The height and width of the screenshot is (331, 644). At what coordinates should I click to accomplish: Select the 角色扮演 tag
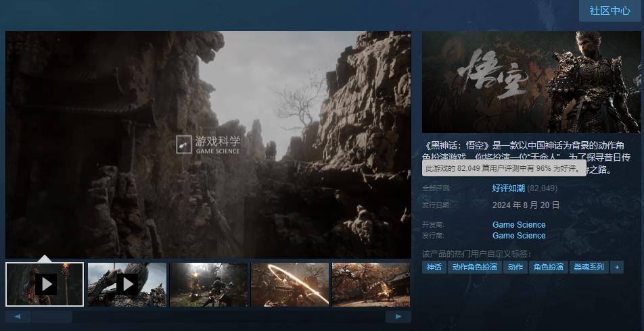pyautogui.click(x=549, y=268)
